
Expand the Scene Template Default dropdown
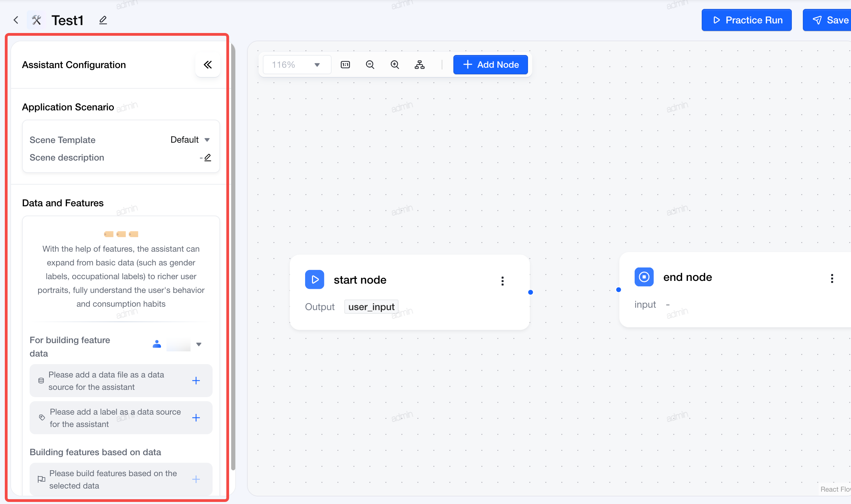click(x=190, y=140)
